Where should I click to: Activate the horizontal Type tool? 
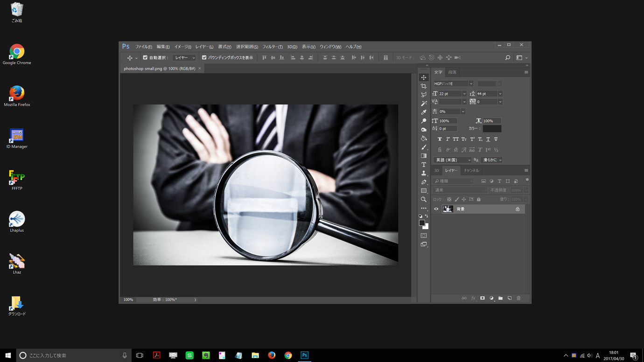[424, 165]
